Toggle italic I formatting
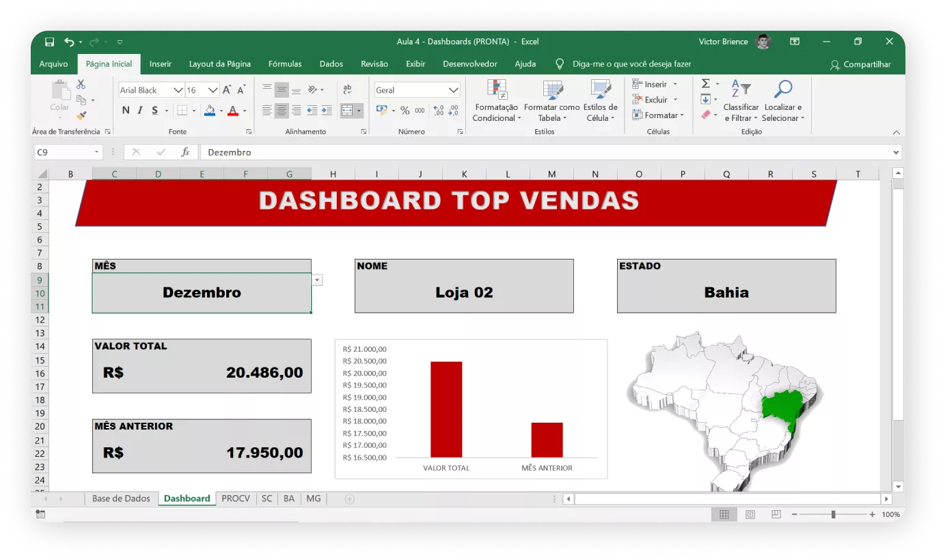This screenshot has height=560, width=943. [x=140, y=110]
